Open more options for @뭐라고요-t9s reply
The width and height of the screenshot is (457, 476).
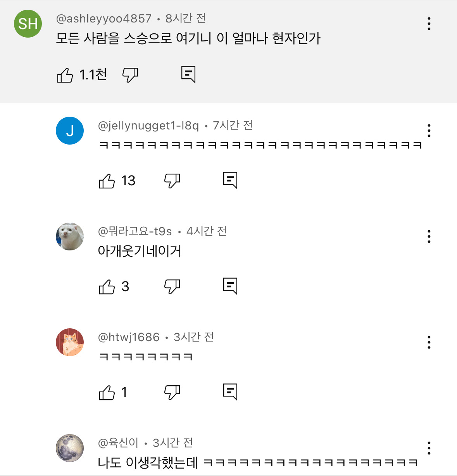429,236
